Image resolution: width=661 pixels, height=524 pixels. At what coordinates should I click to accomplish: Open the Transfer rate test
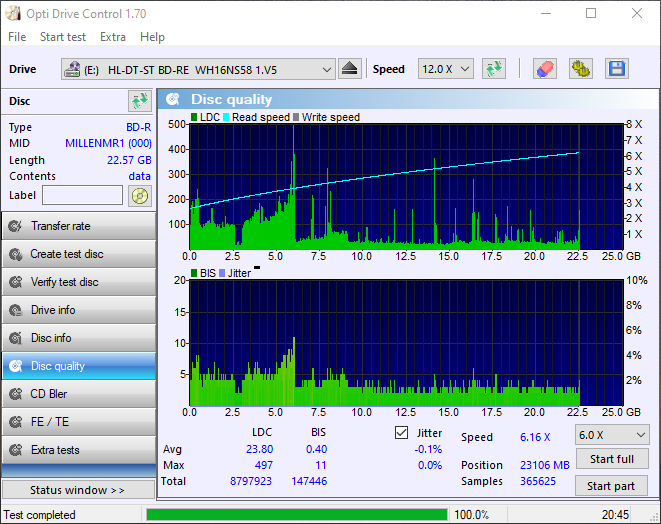78,226
